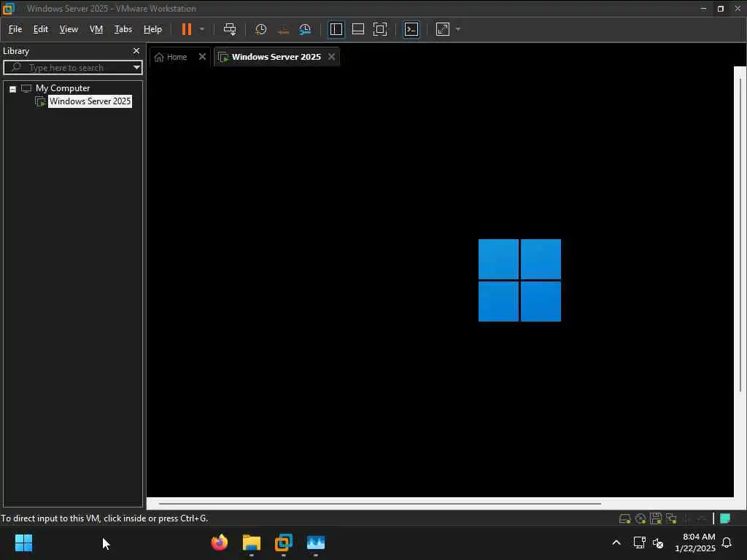
Task: Click the Revert to snapshot icon
Action: coord(283,29)
